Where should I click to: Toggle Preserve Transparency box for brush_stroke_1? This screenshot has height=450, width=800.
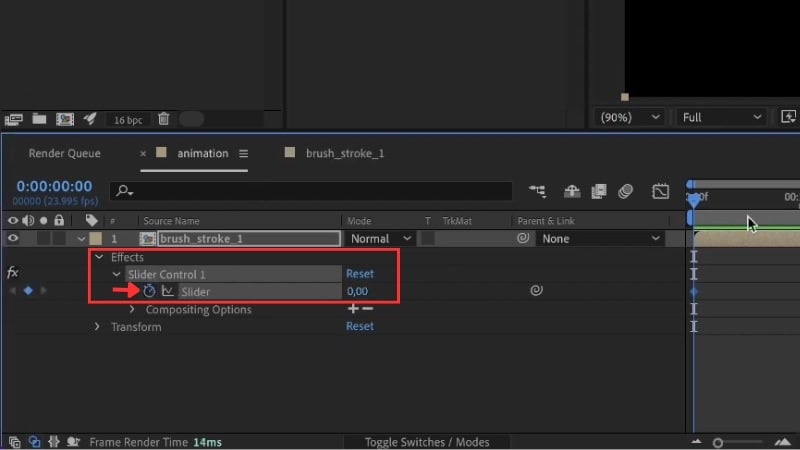[x=428, y=238]
